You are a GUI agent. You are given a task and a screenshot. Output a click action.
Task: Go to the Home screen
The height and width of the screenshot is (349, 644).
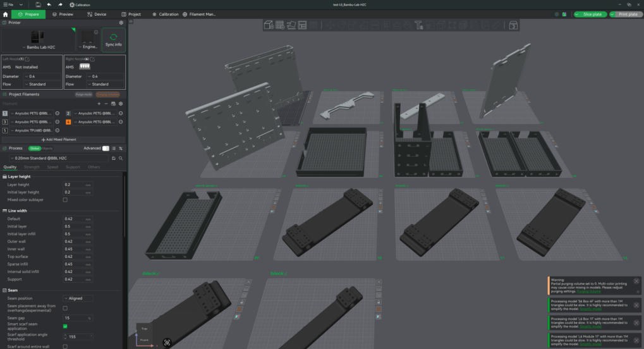5,14
